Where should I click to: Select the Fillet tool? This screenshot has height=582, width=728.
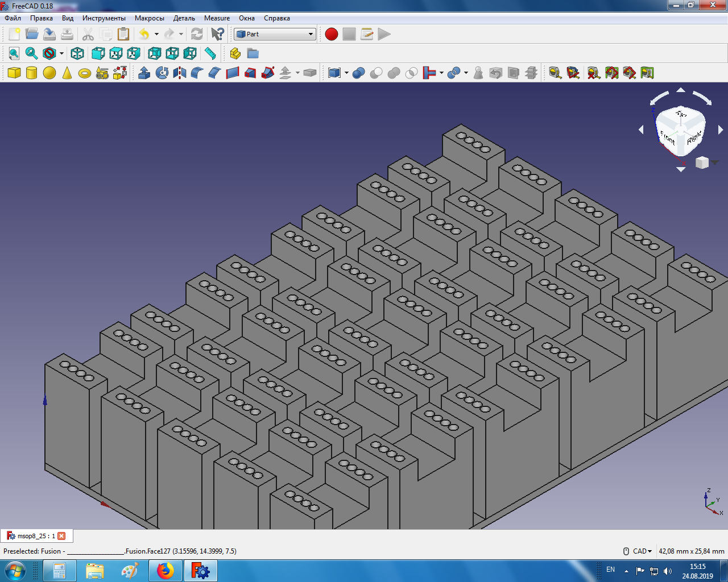point(197,73)
